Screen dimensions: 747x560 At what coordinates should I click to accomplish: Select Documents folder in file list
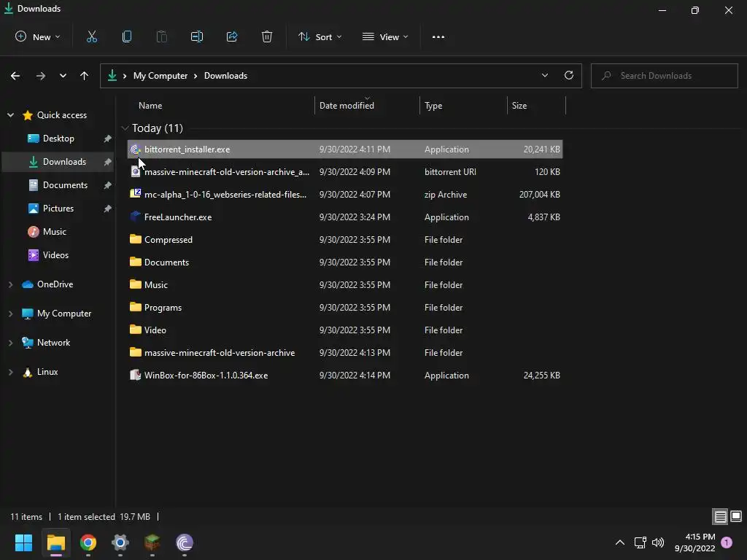click(345, 262)
